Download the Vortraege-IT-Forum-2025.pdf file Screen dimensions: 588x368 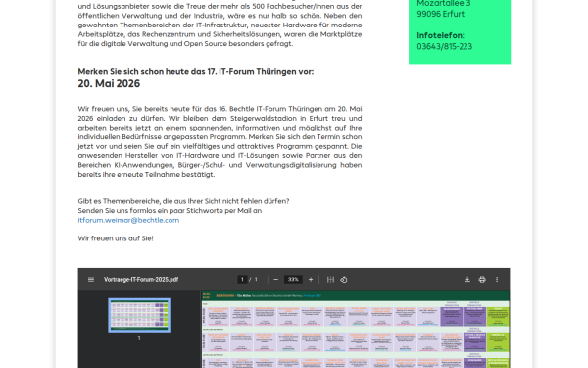click(x=467, y=280)
